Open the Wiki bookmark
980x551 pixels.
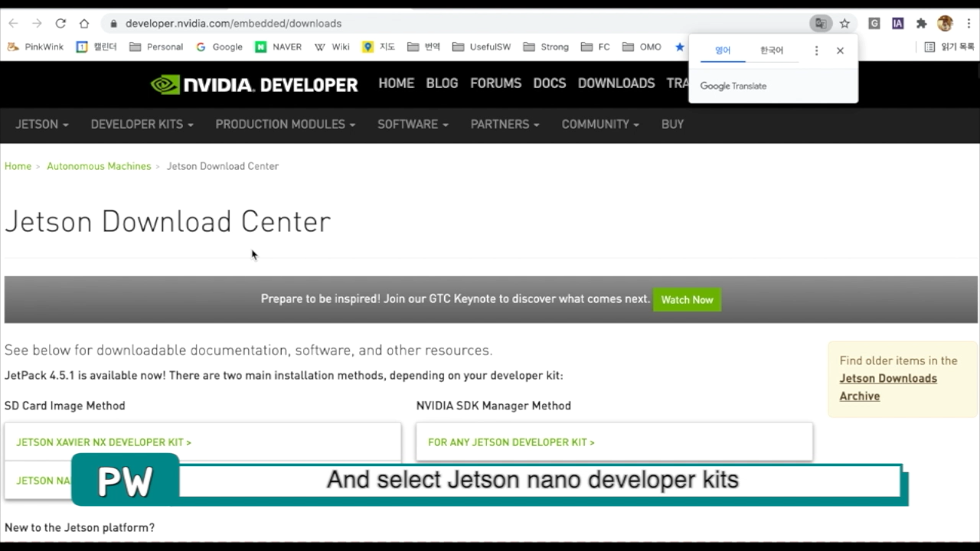(x=332, y=47)
